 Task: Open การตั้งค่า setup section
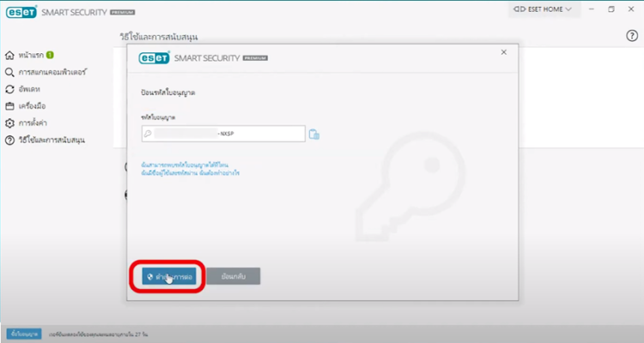(x=33, y=123)
